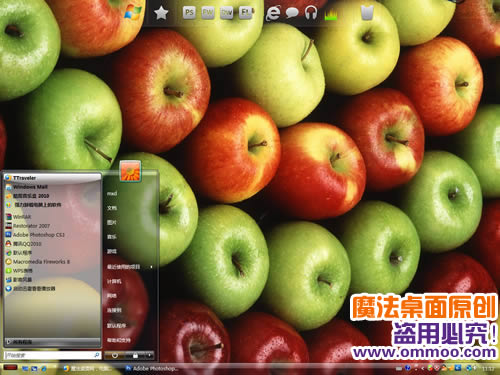500x375 pixels.
Task: Launch Flash from the FL dock icon
Action: click(246, 13)
